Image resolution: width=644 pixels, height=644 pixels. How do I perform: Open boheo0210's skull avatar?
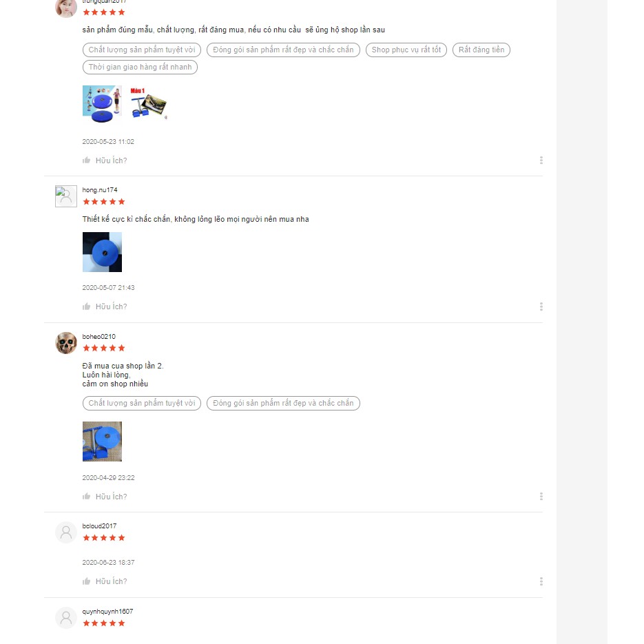pyautogui.click(x=66, y=343)
